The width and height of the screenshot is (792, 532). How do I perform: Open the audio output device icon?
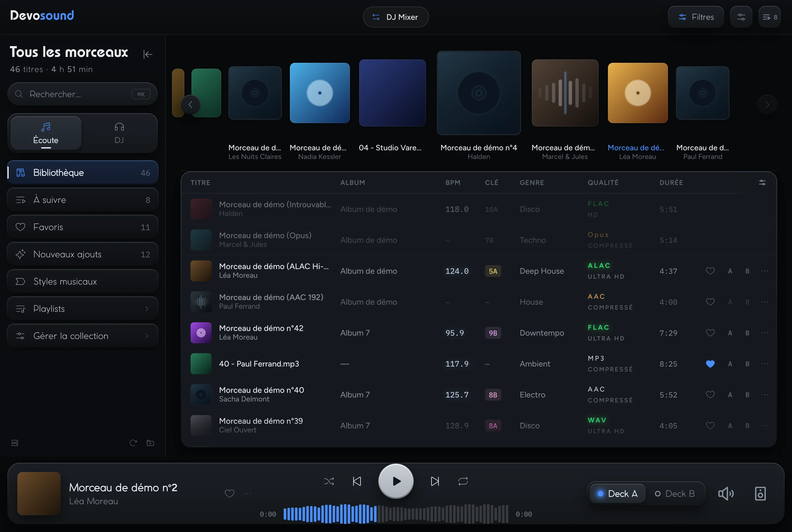pos(760,494)
